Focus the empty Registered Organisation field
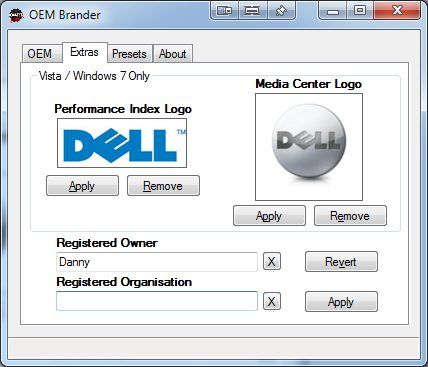 point(157,301)
